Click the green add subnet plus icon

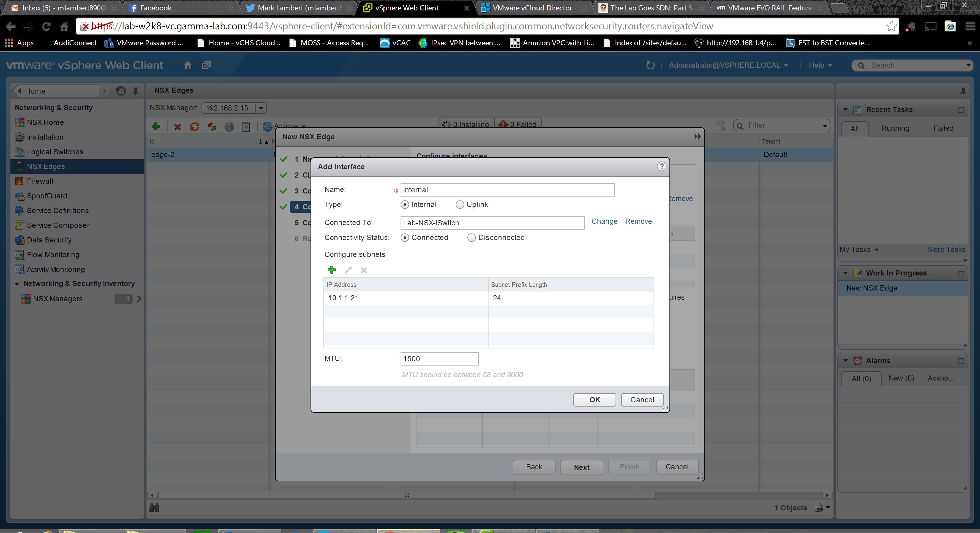coord(331,270)
